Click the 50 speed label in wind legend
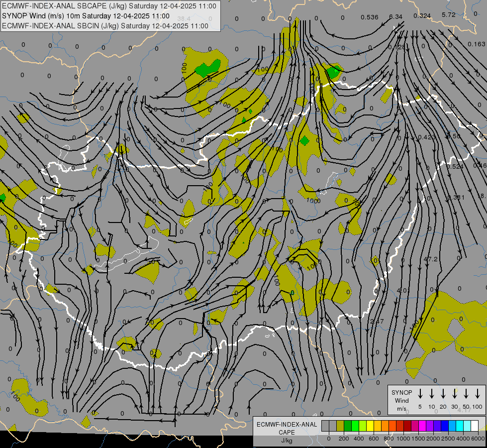The height and width of the screenshot is (448, 487). click(466, 407)
